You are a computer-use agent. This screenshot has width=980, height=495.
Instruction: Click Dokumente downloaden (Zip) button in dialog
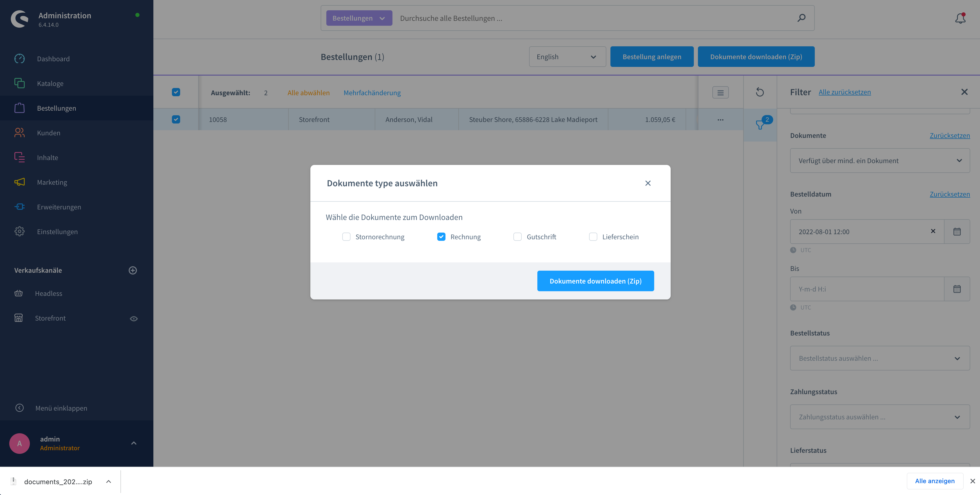596,280
